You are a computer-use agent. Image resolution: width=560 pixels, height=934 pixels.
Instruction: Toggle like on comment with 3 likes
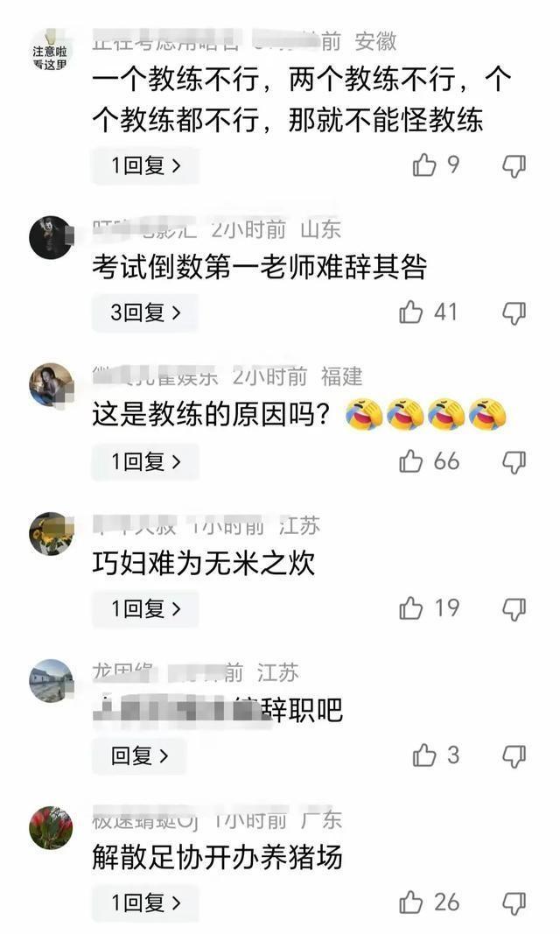click(424, 755)
